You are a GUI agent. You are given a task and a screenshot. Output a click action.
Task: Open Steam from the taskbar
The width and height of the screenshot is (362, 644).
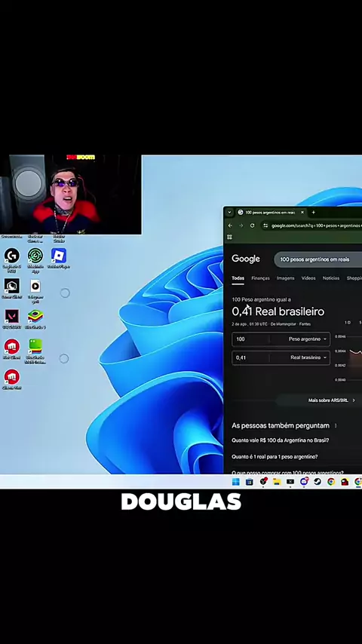(x=318, y=482)
